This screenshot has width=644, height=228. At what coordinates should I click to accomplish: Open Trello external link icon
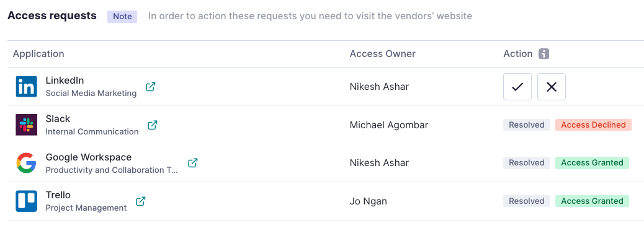click(141, 201)
